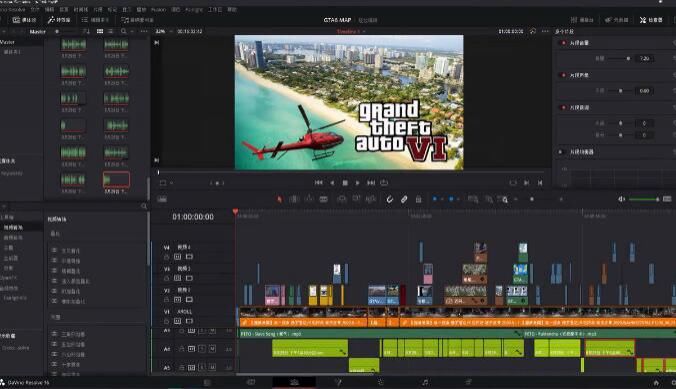The image size is (676, 389).
Task: Disable the V2 video track
Action: (189, 299)
